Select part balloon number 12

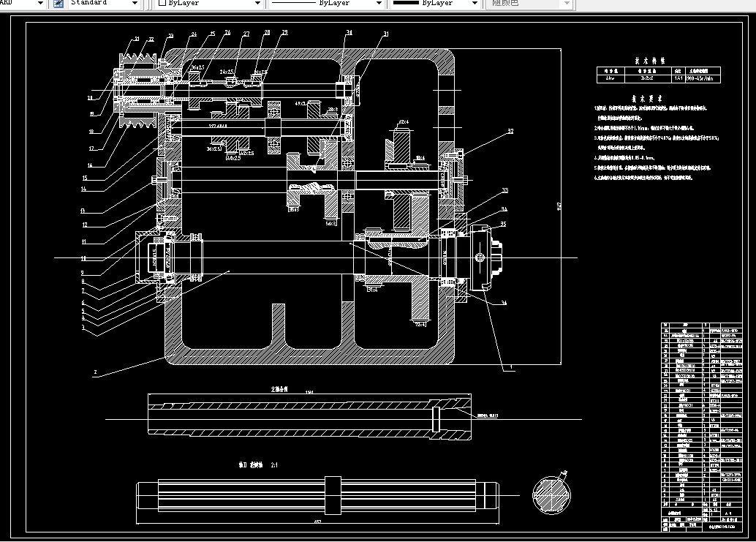pyautogui.click(x=85, y=225)
